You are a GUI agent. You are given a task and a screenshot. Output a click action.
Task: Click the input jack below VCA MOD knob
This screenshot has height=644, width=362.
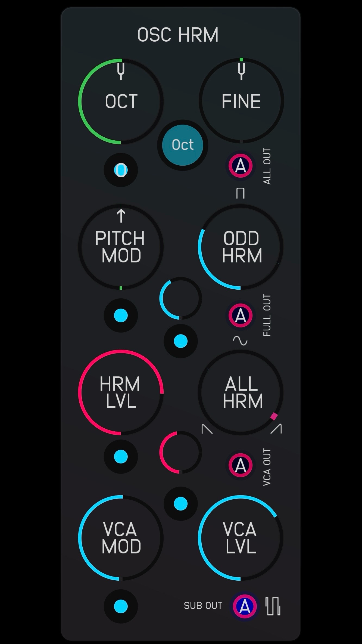(121, 606)
